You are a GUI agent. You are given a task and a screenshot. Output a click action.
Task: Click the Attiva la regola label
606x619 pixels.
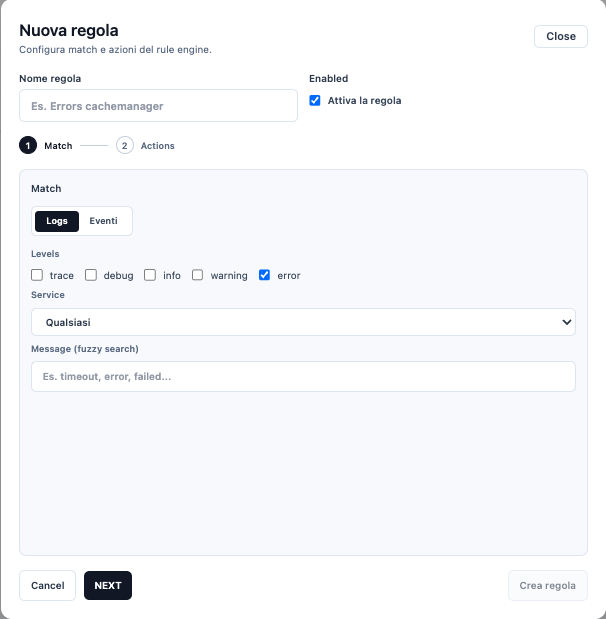[364, 101]
